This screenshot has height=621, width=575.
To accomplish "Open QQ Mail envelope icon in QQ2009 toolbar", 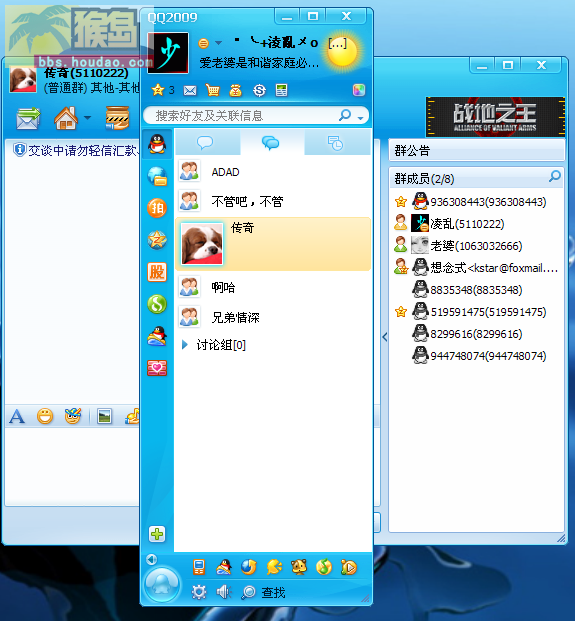I will point(190,91).
